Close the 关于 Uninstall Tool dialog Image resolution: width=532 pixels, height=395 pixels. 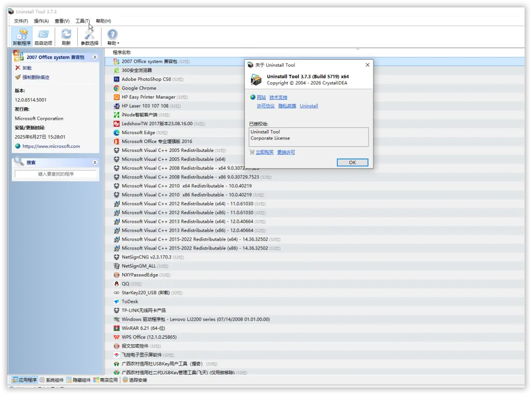point(367,65)
